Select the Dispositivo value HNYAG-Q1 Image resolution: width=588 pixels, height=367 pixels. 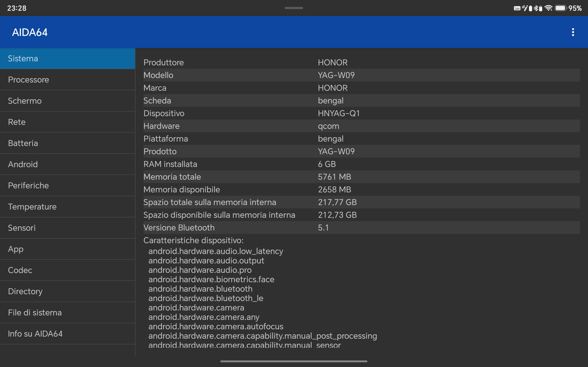pyautogui.click(x=339, y=113)
